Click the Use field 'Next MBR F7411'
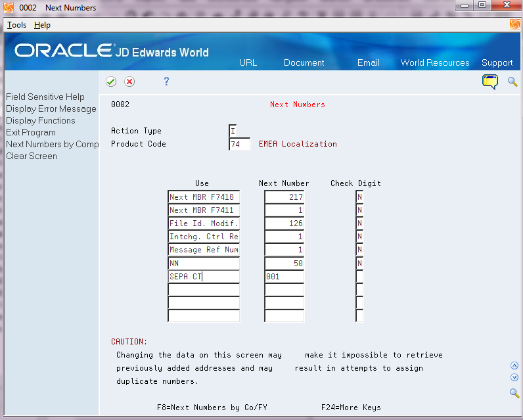This screenshot has width=523, height=420. coord(204,210)
